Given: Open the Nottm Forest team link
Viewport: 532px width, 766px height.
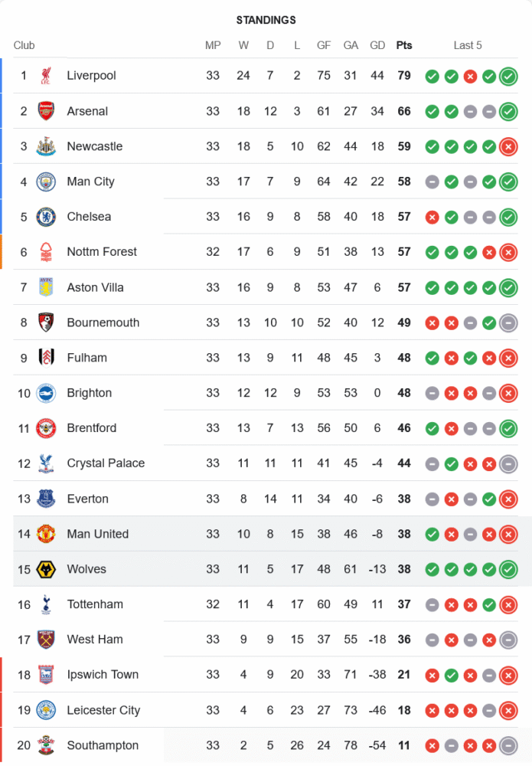Looking at the screenshot, I should click(102, 252).
